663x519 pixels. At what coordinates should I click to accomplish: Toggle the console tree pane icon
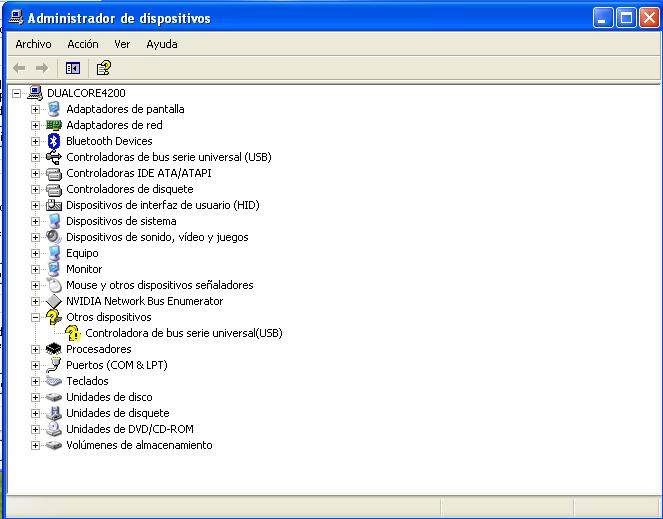tap(73, 68)
